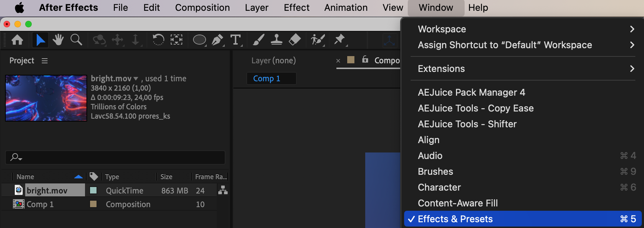Open the Project panel hamburger menu

pyautogui.click(x=45, y=61)
